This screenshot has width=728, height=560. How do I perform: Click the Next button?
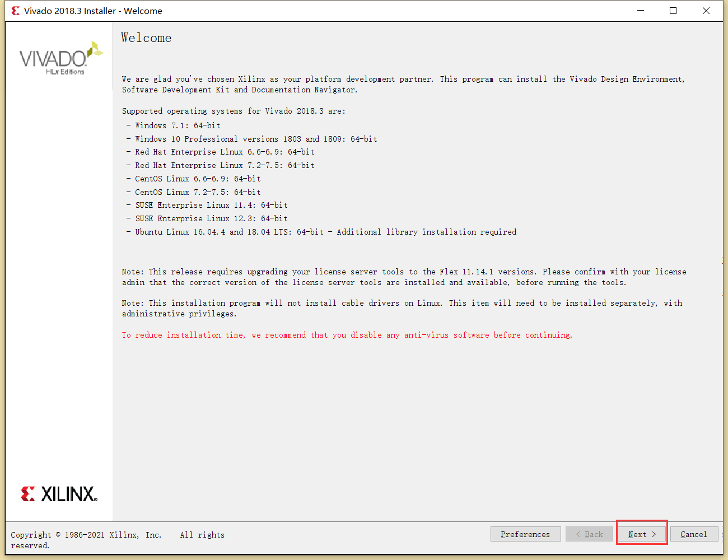(x=642, y=534)
